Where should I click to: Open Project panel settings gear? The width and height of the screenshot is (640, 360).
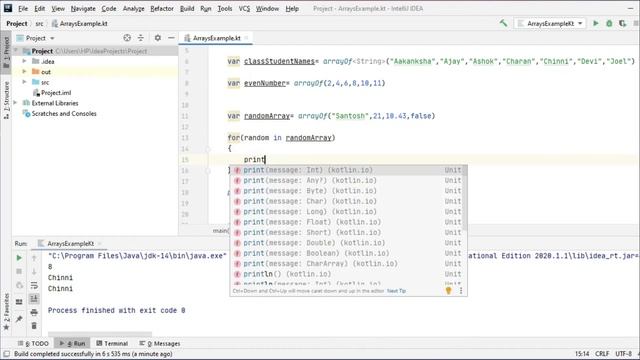point(158,38)
